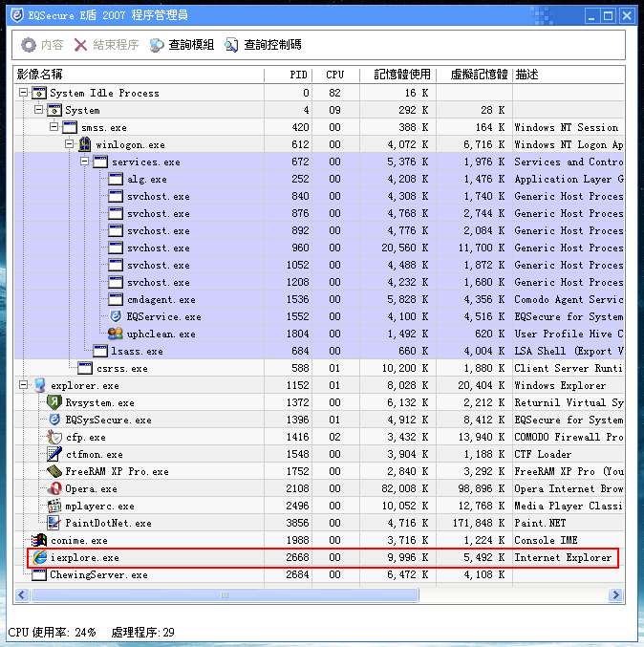Click the red X 結束程序 icon
The height and width of the screenshot is (647, 644).
(80, 45)
